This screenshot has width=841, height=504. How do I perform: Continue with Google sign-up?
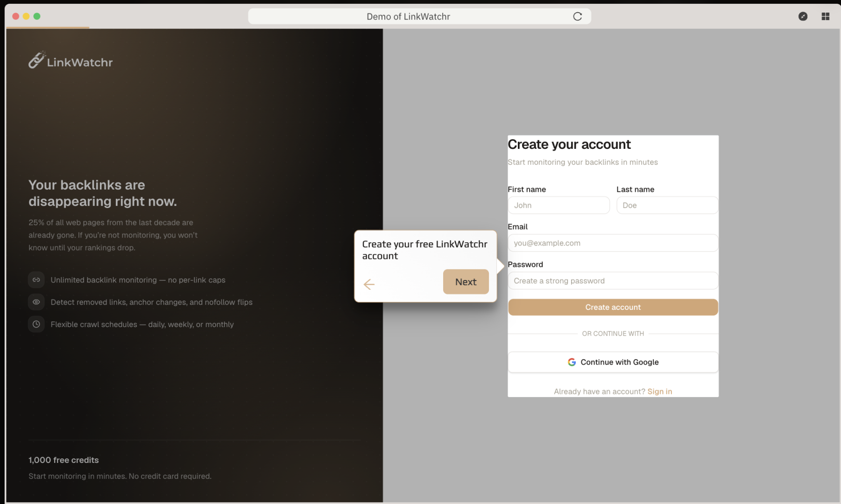point(613,362)
